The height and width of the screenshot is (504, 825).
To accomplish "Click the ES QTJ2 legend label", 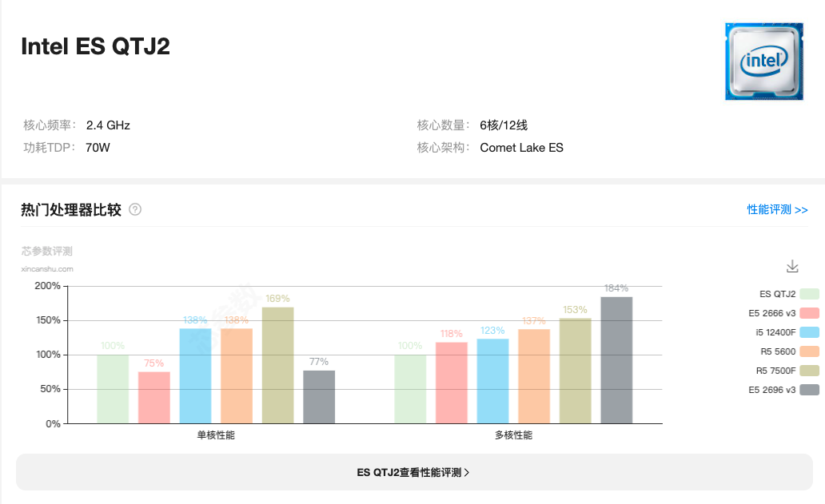I will click(777, 294).
